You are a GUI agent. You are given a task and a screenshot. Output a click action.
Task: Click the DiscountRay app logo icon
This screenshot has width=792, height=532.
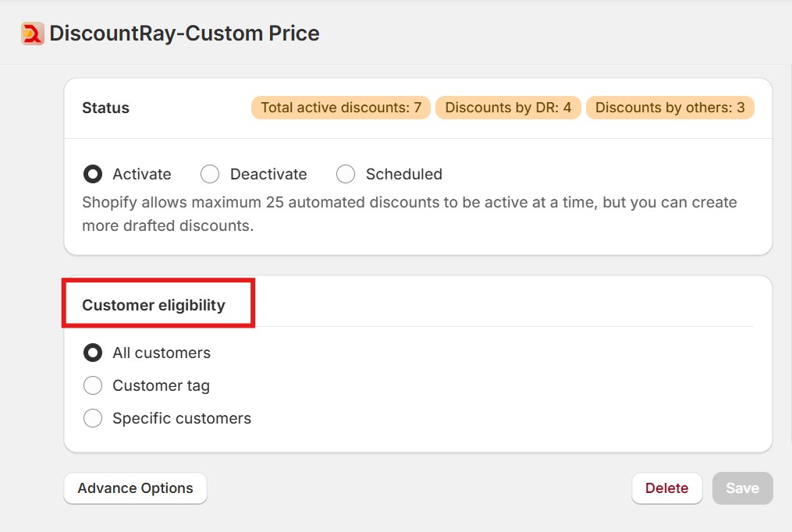pos(33,34)
